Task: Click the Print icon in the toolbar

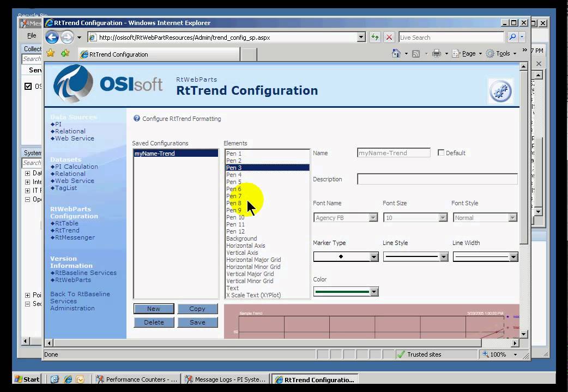Action: pyautogui.click(x=437, y=53)
